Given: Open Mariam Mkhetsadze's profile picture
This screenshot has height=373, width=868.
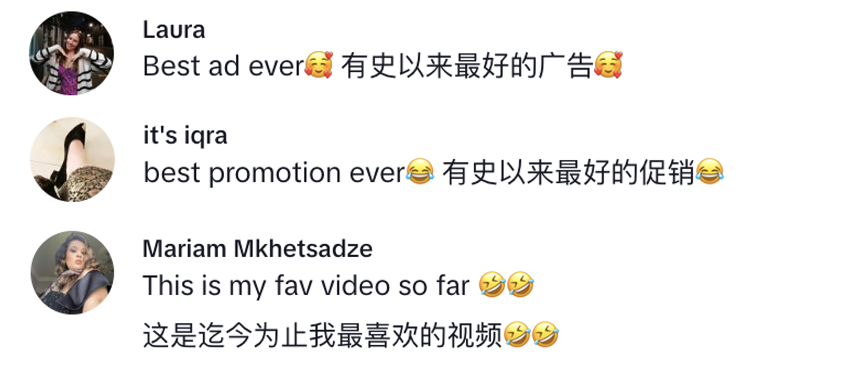Looking at the screenshot, I should (x=72, y=273).
